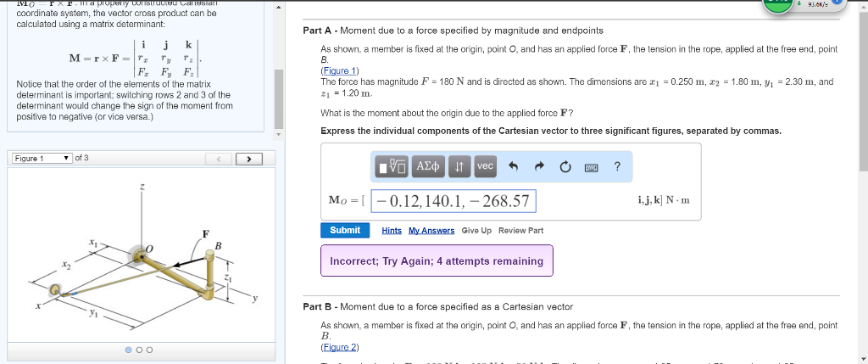Go to next figure with right arrow

click(x=249, y=159)
